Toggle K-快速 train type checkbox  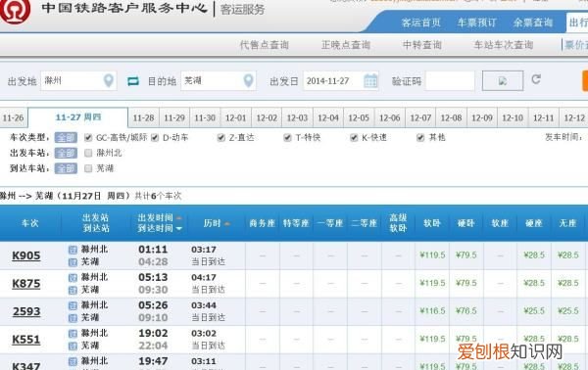tap(354, 138)
